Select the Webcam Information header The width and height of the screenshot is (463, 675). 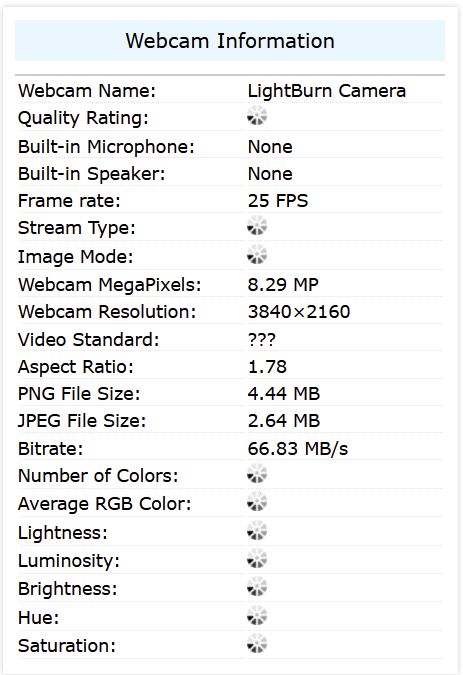point(230,41)
